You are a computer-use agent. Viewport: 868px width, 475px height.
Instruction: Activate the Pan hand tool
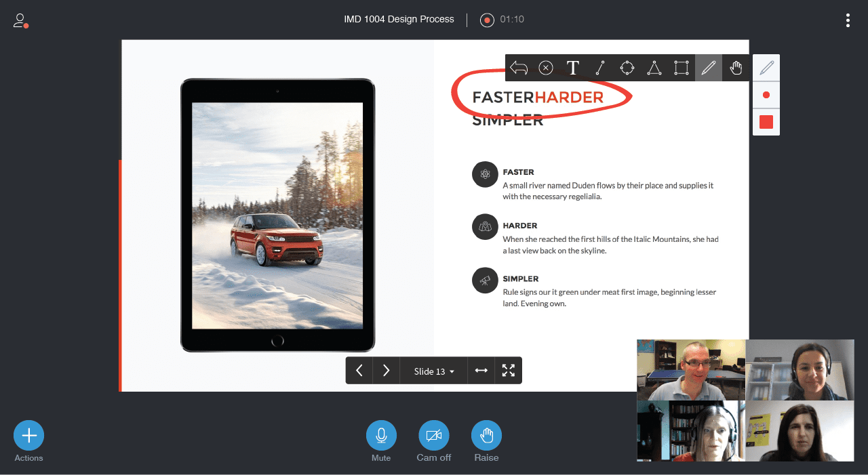[736, 68]
